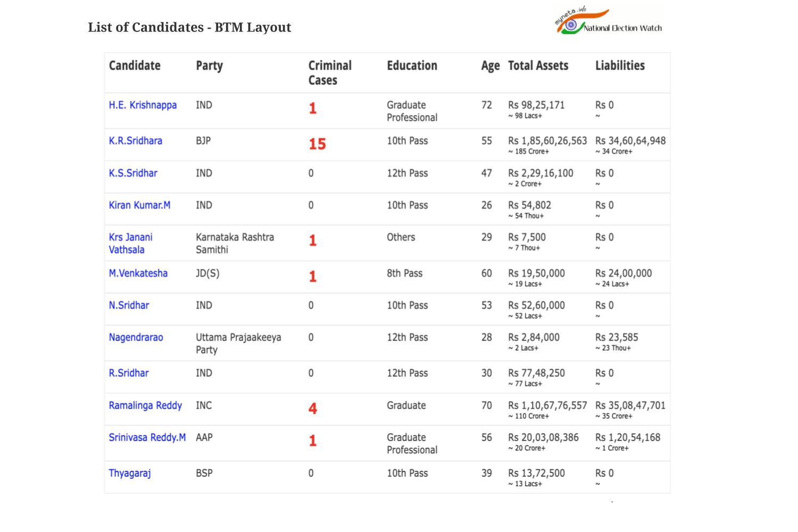Click the Liabilities column header
The height and width of the screenshot is (532, 798).
pos(620,65)
